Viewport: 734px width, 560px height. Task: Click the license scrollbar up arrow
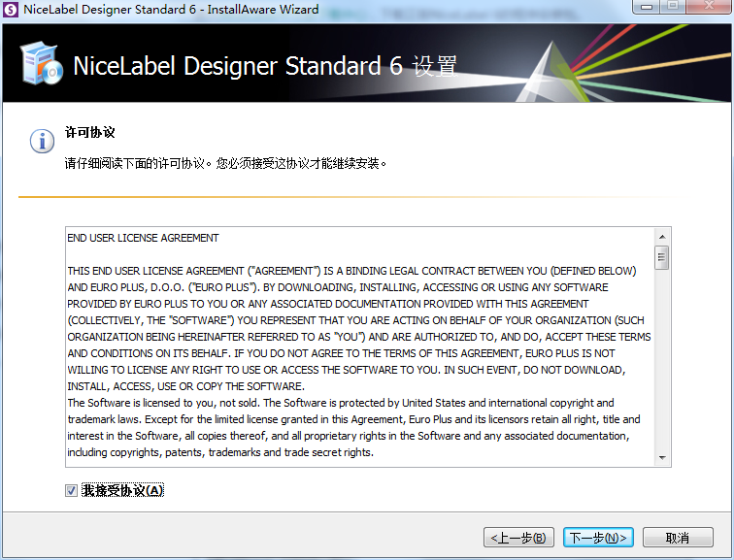(x=662, y=237)
